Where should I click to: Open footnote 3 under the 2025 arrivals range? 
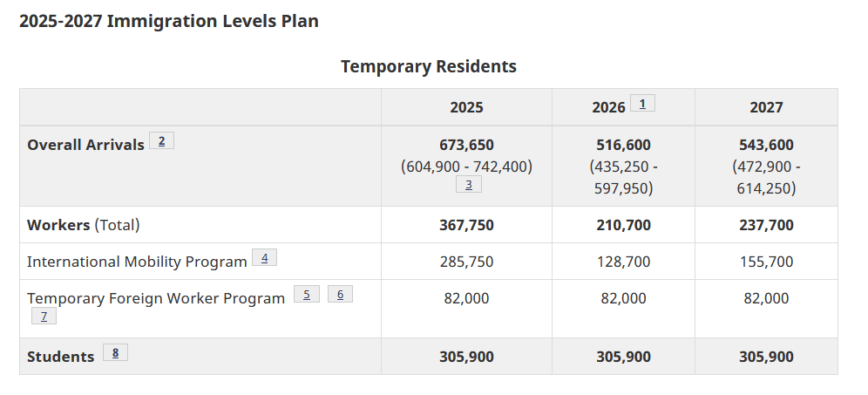[x=469, y=185]
